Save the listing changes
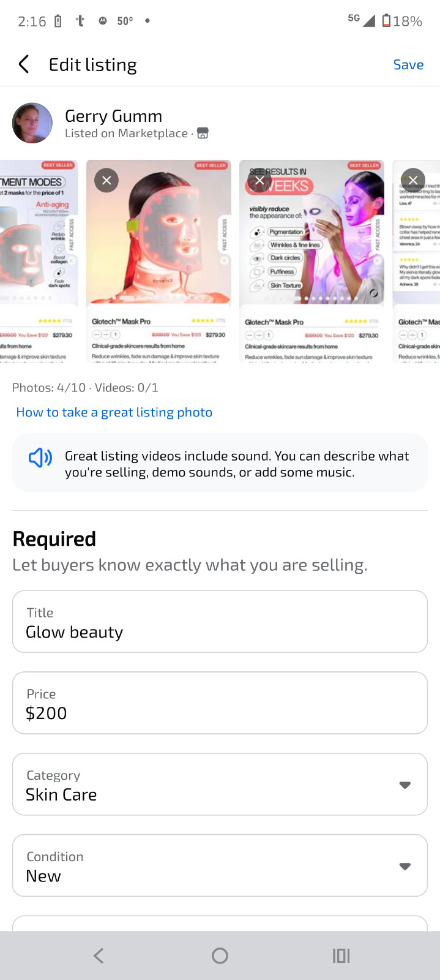Image resolution: width=440 pixels, height=980 pixels. click(408, 64)
